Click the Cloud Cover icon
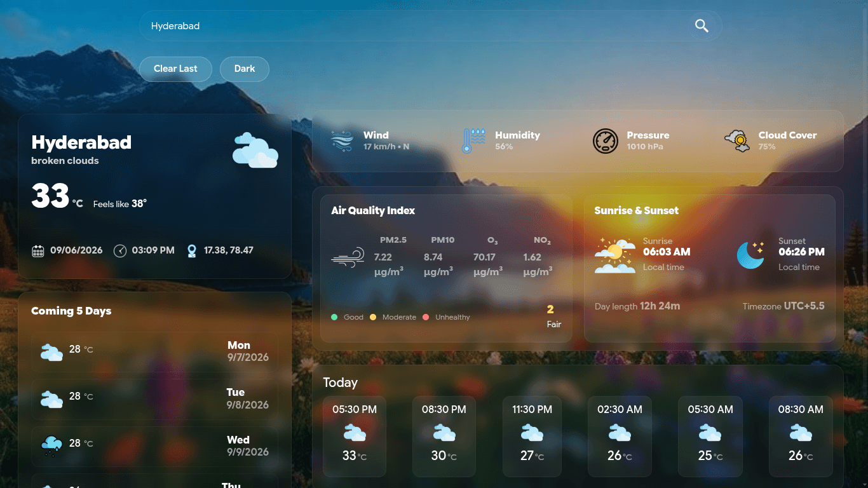Screen dimensions: 868x488 pyautogui.click(x=737, y=141)
